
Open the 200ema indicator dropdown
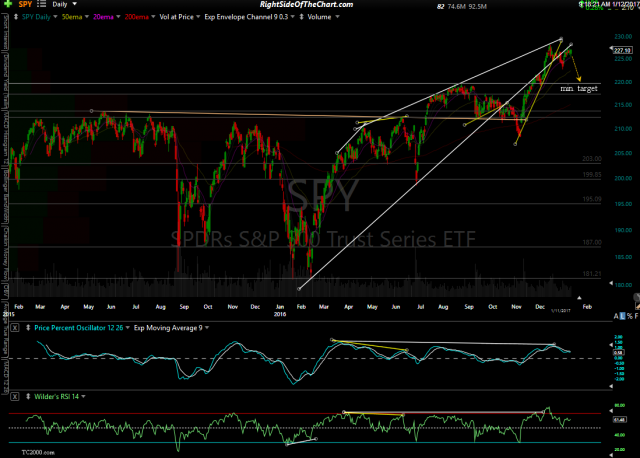point(153,17)
